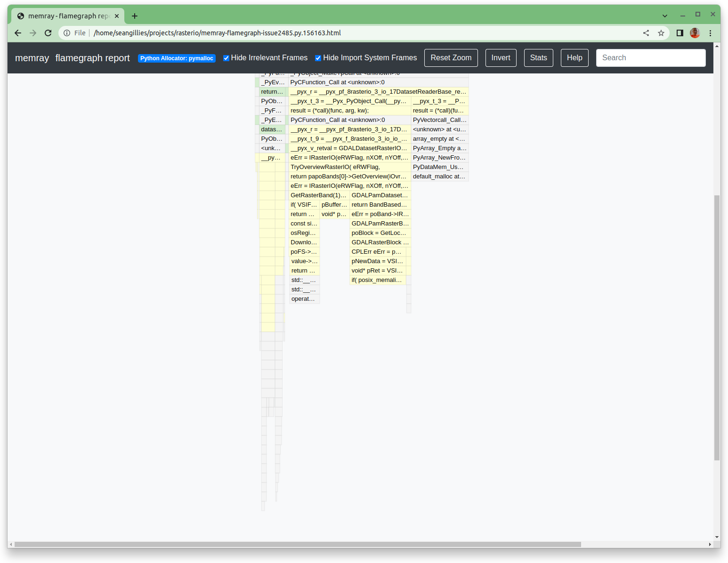Viewport: 728px width, 563px height.
Task: Open the Chrome three-dot menu
Action: [711, 33]
